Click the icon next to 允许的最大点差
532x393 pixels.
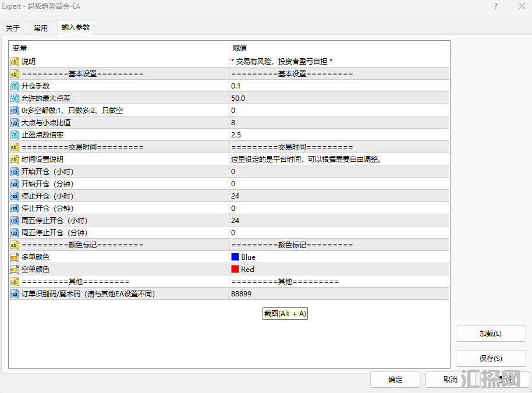coord(15,98)
